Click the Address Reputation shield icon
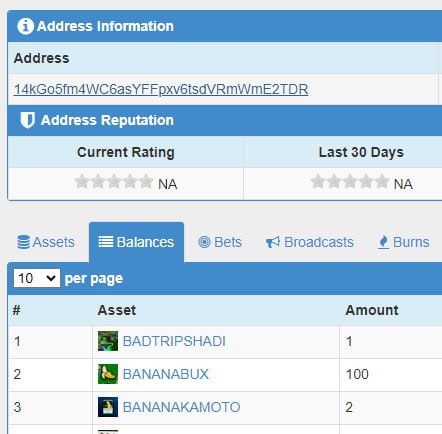 (x=27, y=120)
